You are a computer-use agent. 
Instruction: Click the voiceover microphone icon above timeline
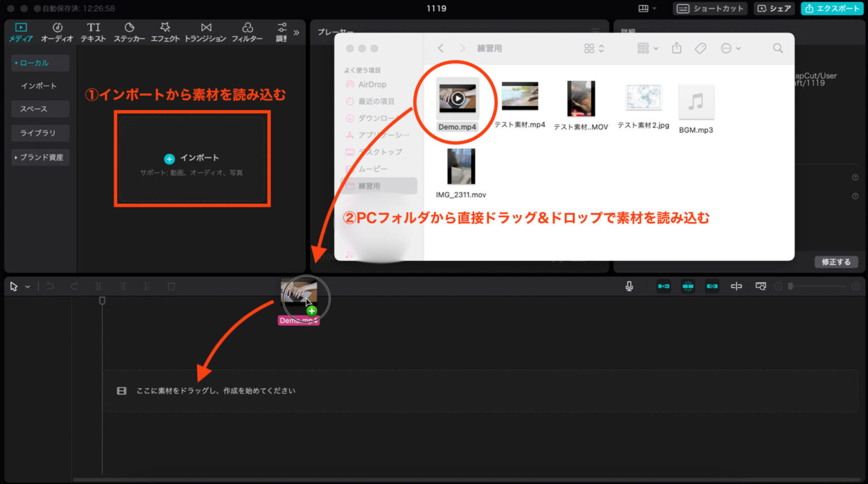[629, 286]
